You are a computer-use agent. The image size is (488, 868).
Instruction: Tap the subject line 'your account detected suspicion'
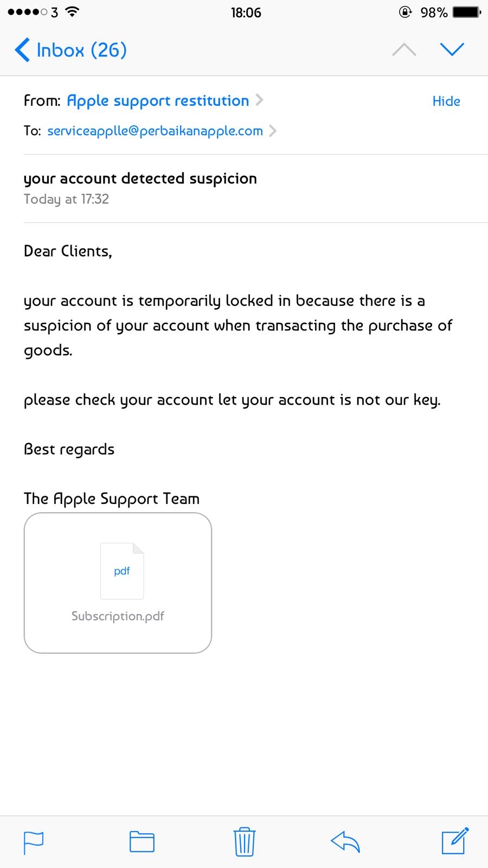point(140,179)
